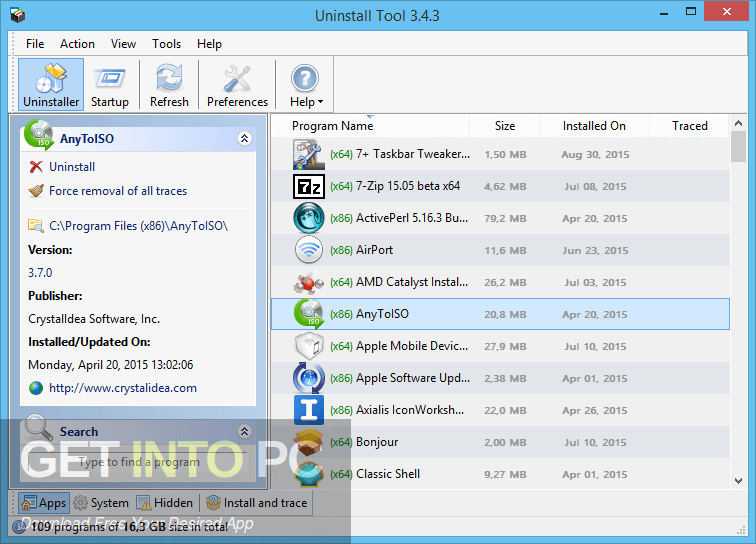Click the folder icon beside install path
The width and height of the screenshot is (756, 544).
[36, 225]
